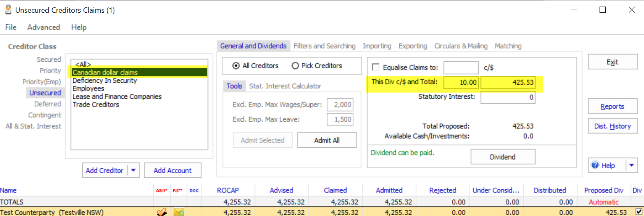The height and width of the screenshot is (216, 644).
Task: Click the app icon in the title bar
Action: (x=8, y=10)
